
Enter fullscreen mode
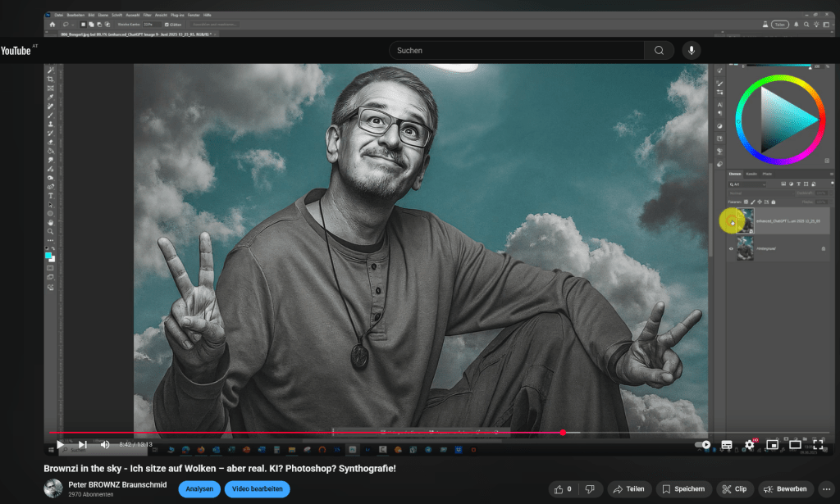click(817, 444)
